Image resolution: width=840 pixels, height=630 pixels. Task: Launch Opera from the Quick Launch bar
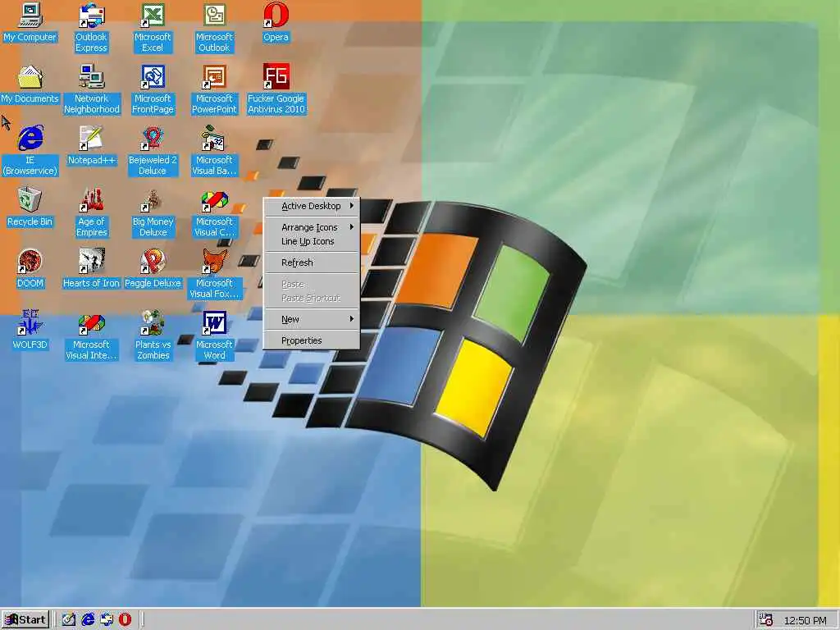click(125, 620)
